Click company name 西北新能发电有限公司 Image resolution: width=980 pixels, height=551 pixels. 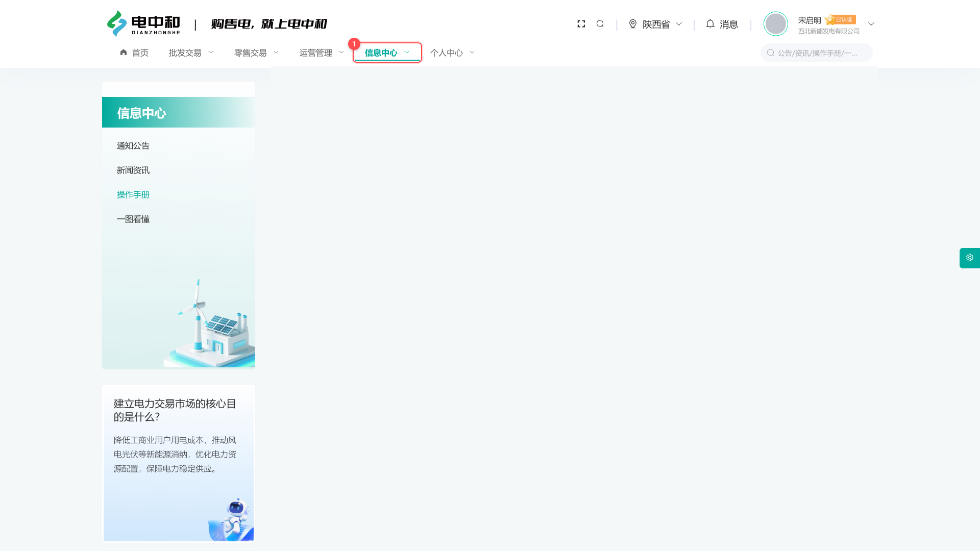829,31
